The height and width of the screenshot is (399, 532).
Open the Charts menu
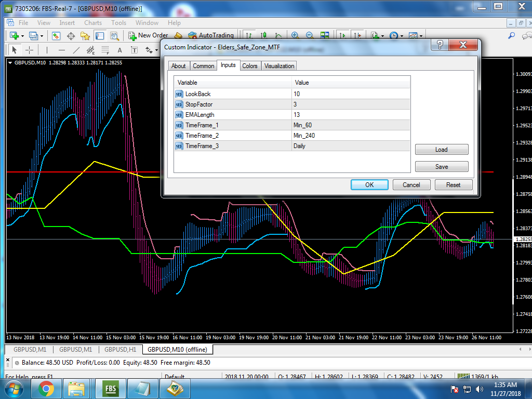93,23
